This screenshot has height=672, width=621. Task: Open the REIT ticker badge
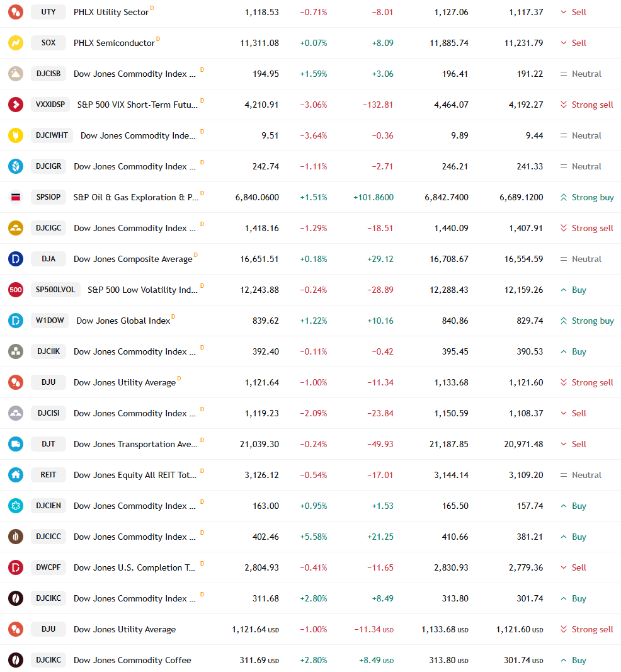48,475
